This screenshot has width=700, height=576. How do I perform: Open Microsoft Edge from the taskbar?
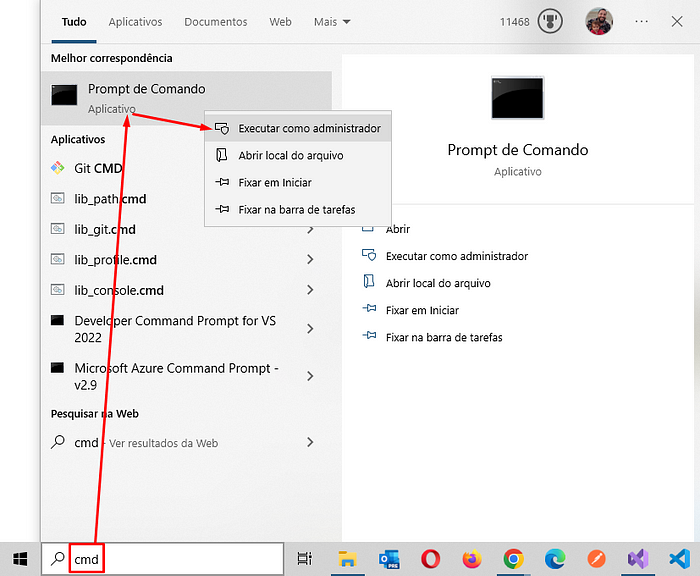coord(555,559)
